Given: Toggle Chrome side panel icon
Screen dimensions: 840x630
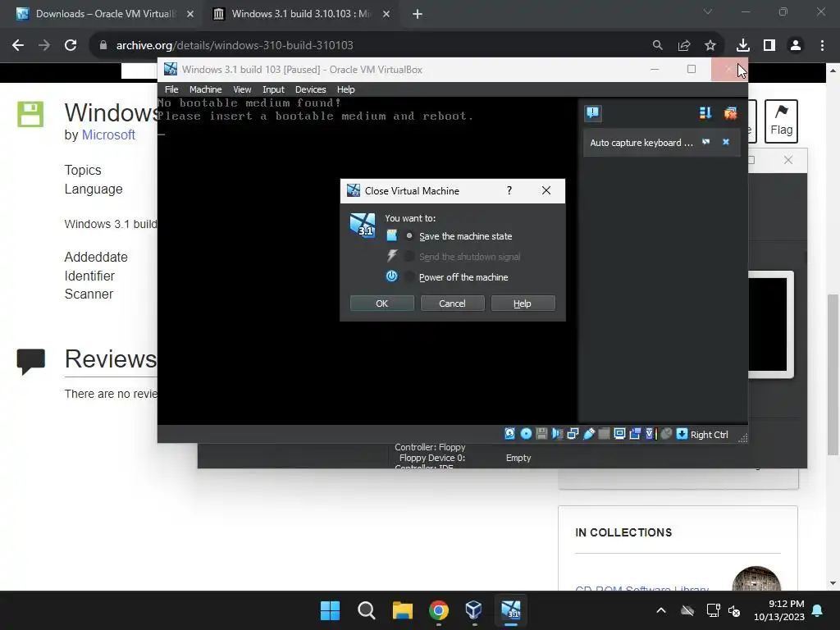Looking at the screenshot, I should [x=769, y=45].
